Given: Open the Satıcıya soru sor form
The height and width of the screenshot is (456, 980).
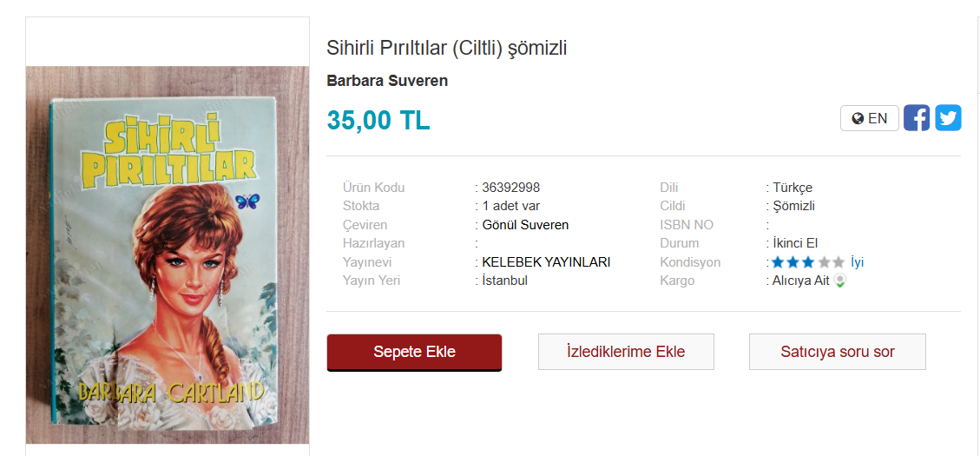Looking at the screenshot, I should (838, 352).
